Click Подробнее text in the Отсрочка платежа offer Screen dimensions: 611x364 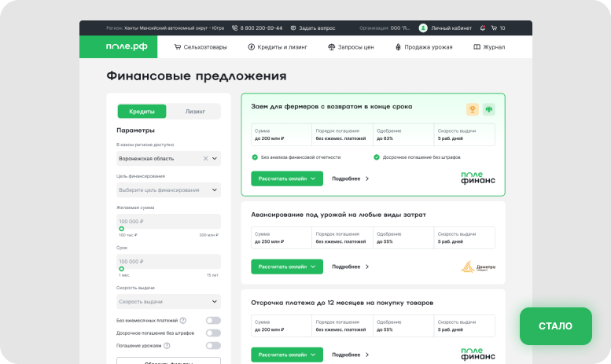coord(346,355)
